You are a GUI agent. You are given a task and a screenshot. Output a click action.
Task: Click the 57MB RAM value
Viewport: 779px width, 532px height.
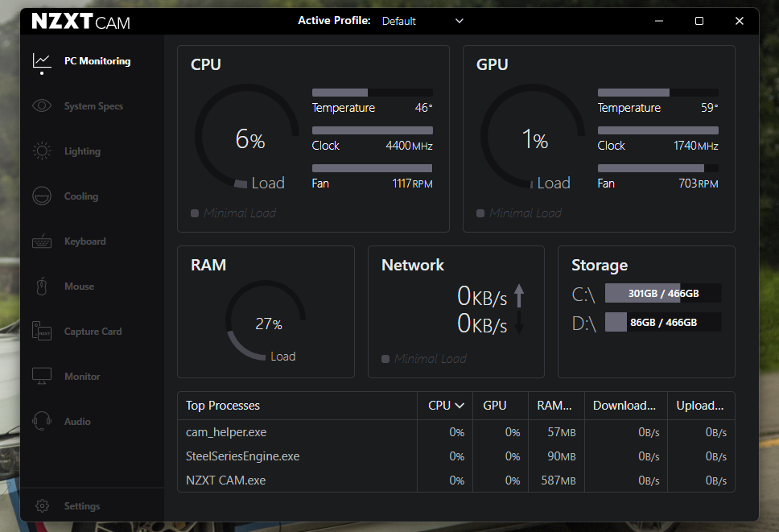click(562, 432)
